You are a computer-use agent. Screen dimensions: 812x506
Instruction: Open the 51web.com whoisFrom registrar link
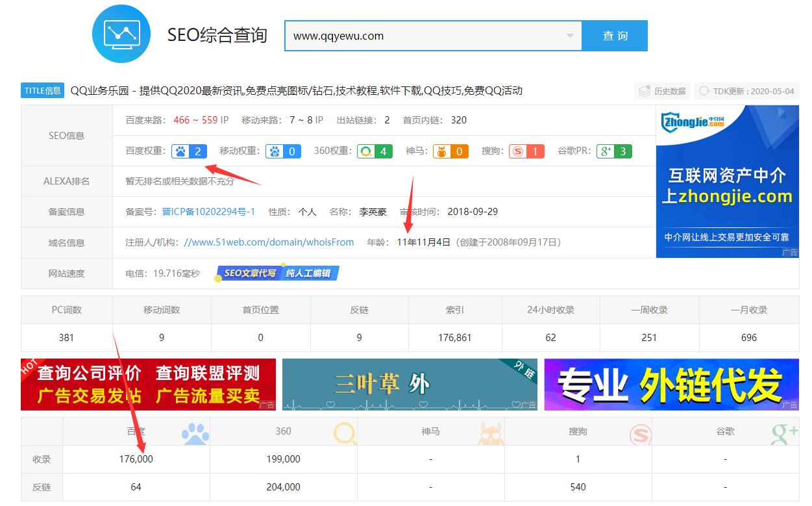coord(269,242)
